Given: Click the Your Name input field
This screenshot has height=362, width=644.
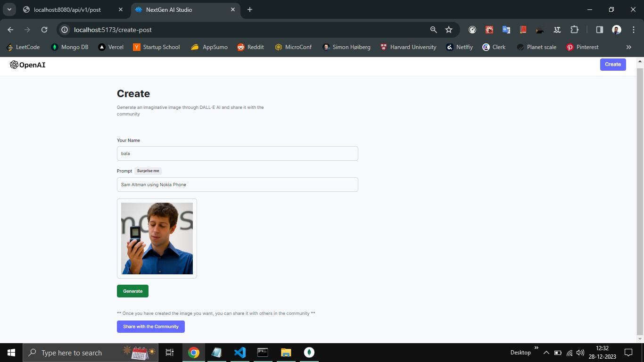Looking at the screenshot, I should pos(237,153).
